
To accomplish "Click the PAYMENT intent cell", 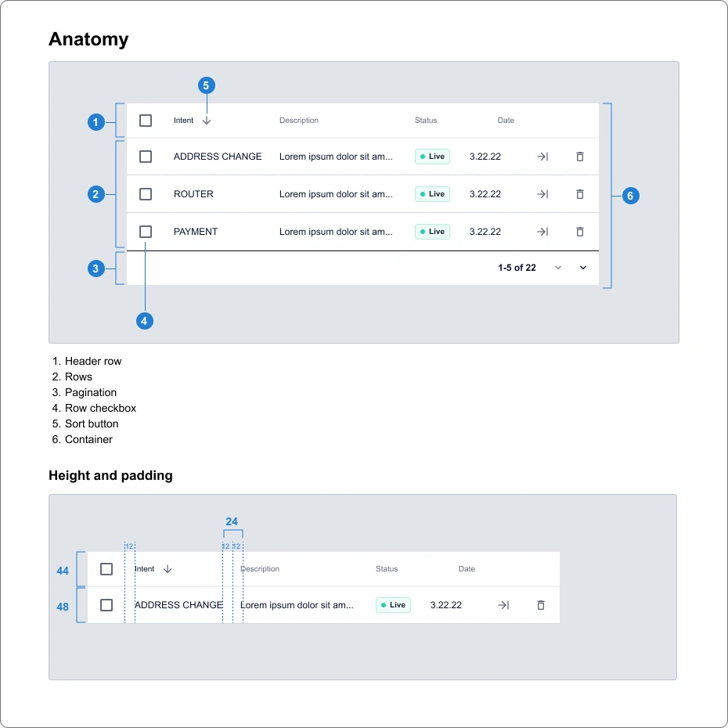I will pyautogui.click(x=196, y=232).
